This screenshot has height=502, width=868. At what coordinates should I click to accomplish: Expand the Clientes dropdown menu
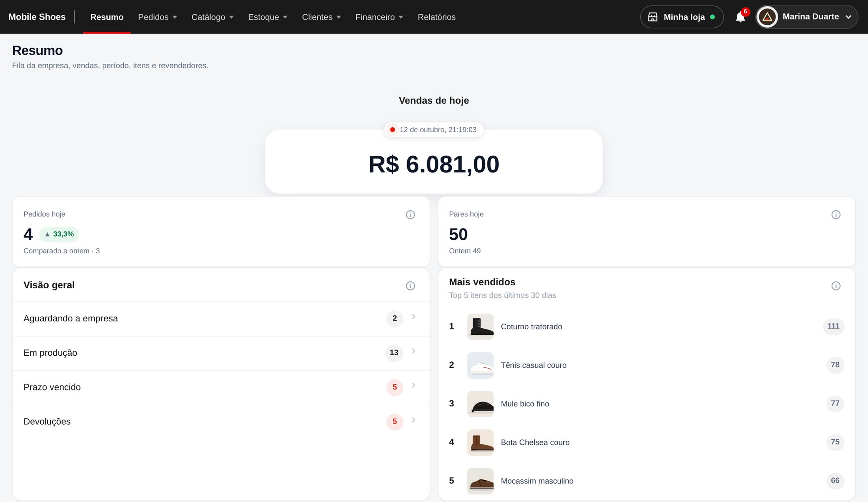coord(322,17)
